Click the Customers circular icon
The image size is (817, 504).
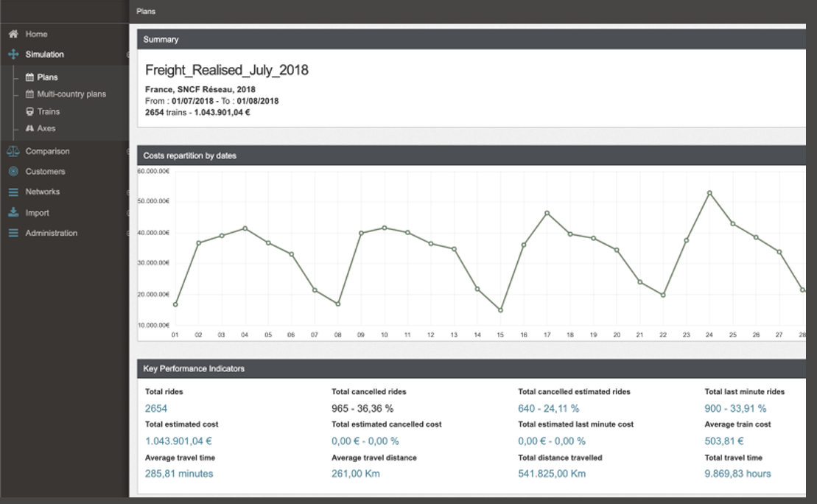[x=13, y=172]
